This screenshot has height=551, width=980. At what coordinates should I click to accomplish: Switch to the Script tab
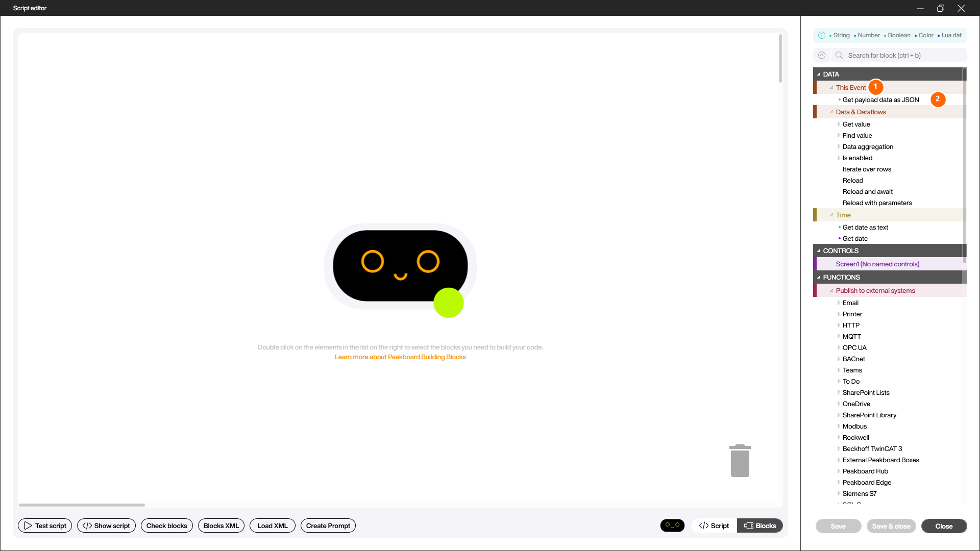click(x=714, y=525)
